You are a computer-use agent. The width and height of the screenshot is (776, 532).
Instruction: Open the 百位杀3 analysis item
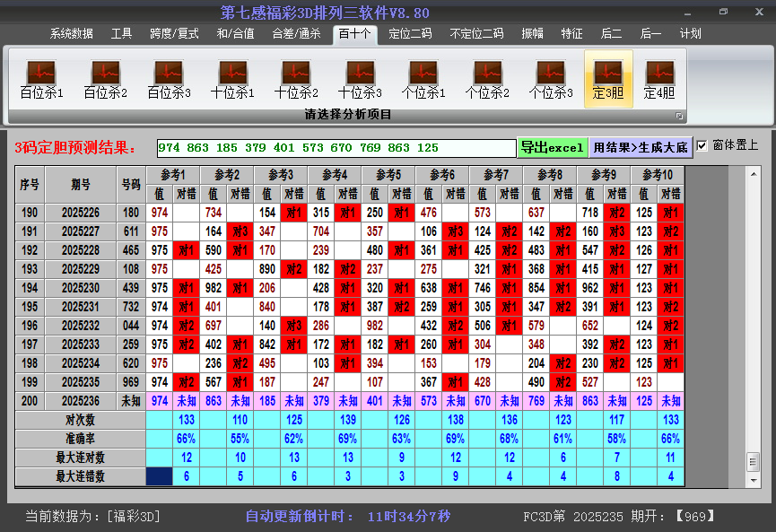pos(169,79)
